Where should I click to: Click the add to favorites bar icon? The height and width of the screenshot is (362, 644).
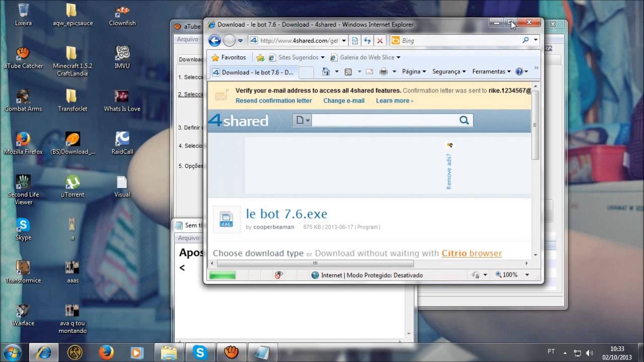click(x=260, y=57)
